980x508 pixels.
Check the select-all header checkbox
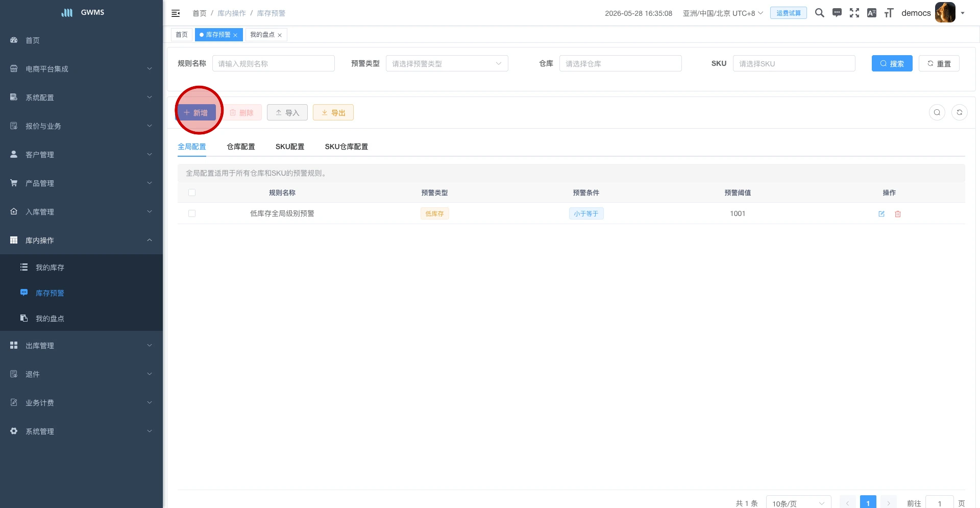pyautogui.click(x=192, y=192)
